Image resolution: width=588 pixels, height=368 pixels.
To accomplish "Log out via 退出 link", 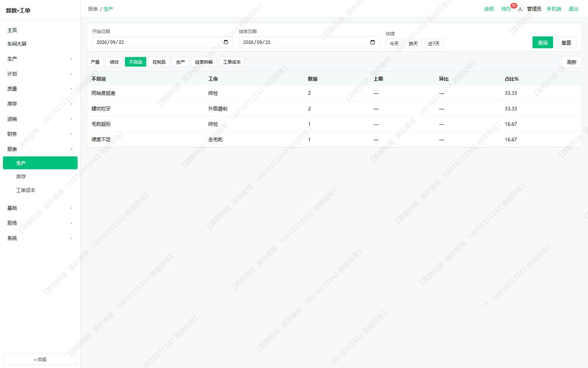I will (573, 9).
